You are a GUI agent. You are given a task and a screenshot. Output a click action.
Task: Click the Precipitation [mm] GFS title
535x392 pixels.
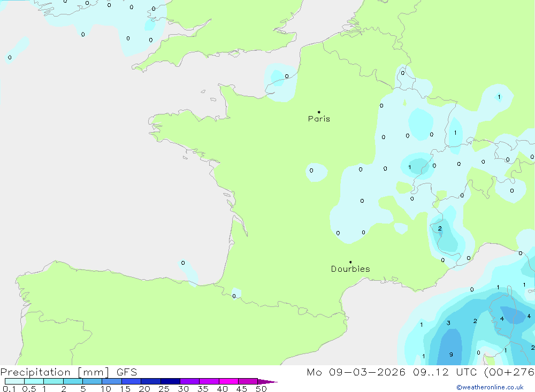68,372
